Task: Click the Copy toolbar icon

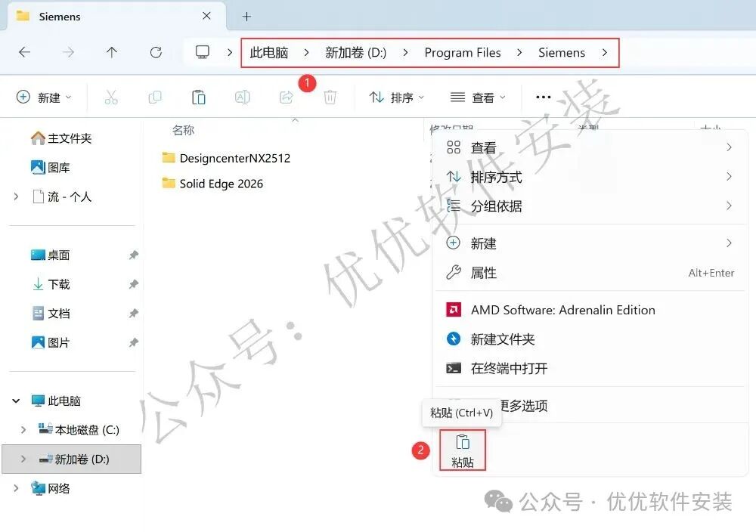Action: pos(155,97)
